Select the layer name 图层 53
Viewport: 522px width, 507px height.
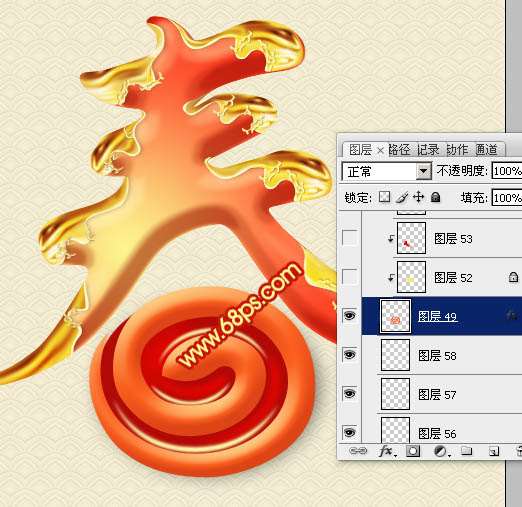pos(453,239)
